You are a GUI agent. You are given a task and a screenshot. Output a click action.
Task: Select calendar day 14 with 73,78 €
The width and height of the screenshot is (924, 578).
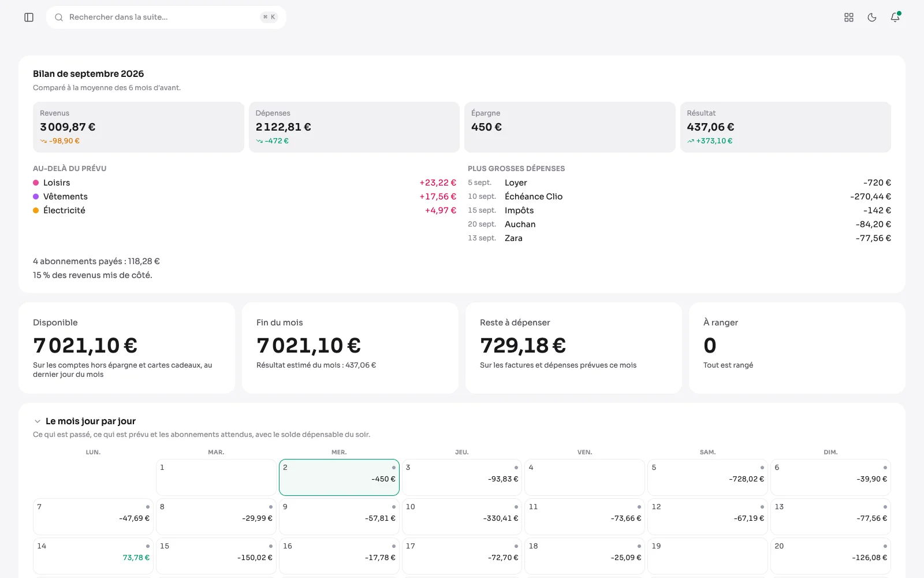(93, 556)
